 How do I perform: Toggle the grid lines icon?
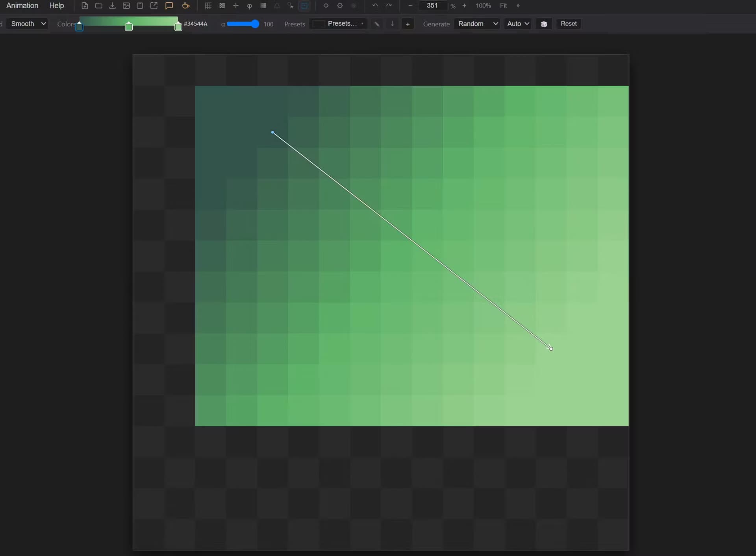[208, 6]
